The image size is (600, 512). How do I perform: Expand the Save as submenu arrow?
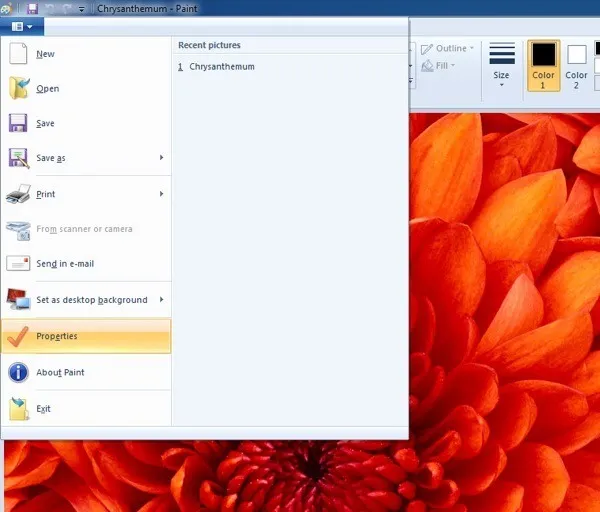[x=161, y=158]
